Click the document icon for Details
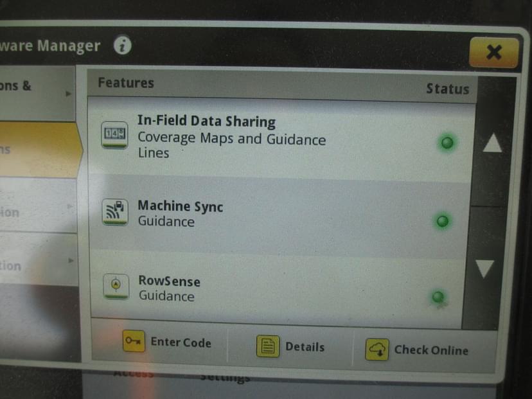This screenshot has width=532, height=399. tap(267, 346)
